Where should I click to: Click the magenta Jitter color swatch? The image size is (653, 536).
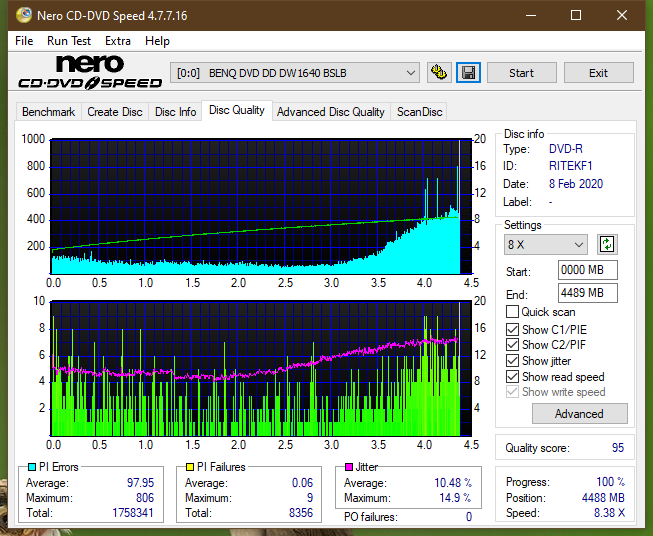click(x=349, y=467)
